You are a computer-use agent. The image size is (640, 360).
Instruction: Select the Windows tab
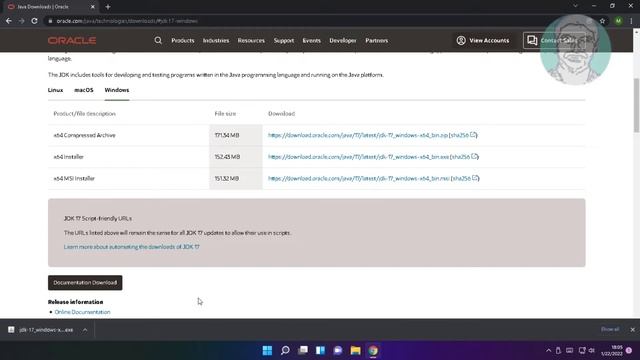tap(117, 90)
